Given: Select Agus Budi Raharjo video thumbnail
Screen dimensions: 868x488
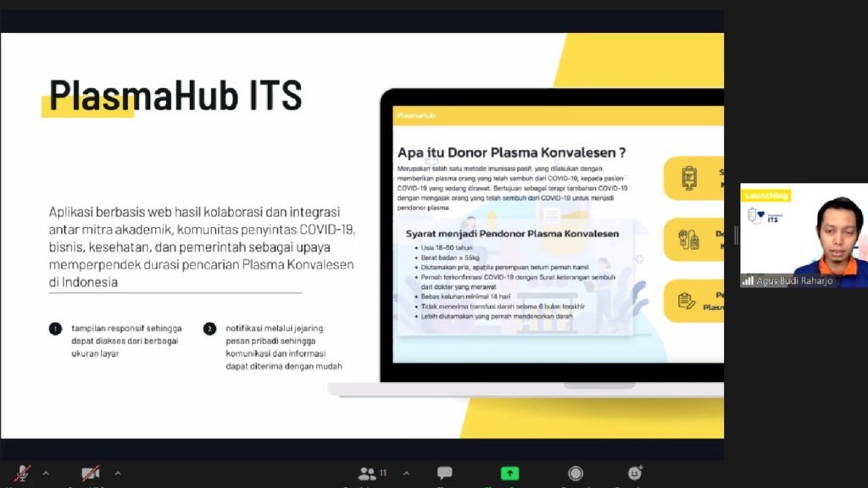Looking at the screenshot, I should tap(804, 235).
